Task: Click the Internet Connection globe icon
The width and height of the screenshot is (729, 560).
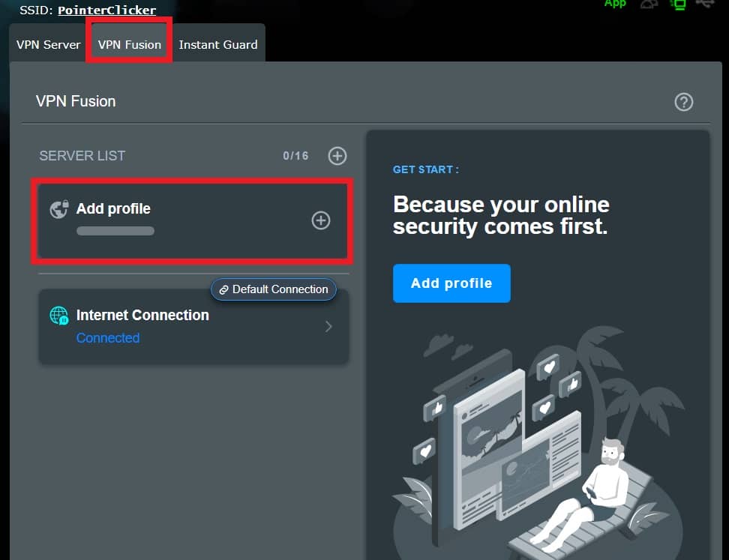Action: click(59, 316)
